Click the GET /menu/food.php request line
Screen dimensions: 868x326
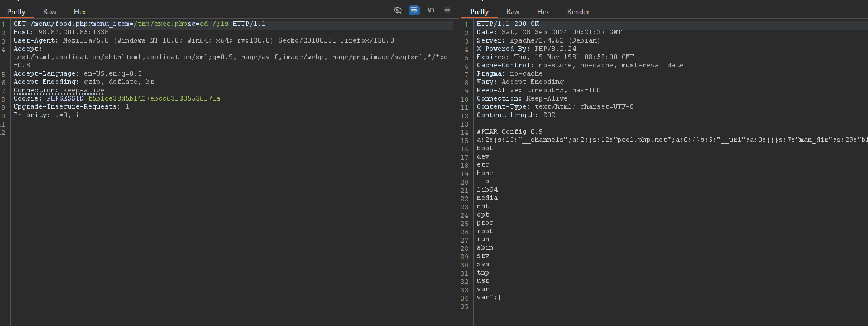139,24
